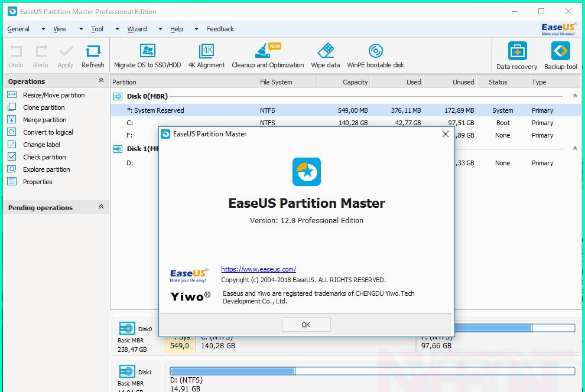Select the Disk0 icon in the disk map
Image resolution: width=585 pixels, height=392 pixels.
point(127,329)
